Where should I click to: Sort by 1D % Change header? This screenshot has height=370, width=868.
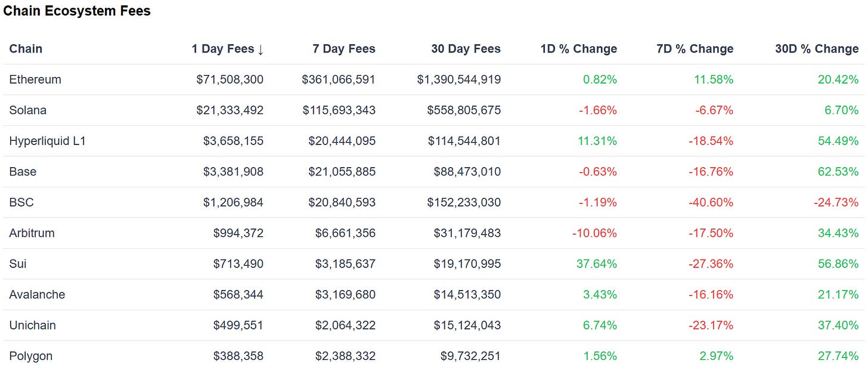click(x=579, y=49)
